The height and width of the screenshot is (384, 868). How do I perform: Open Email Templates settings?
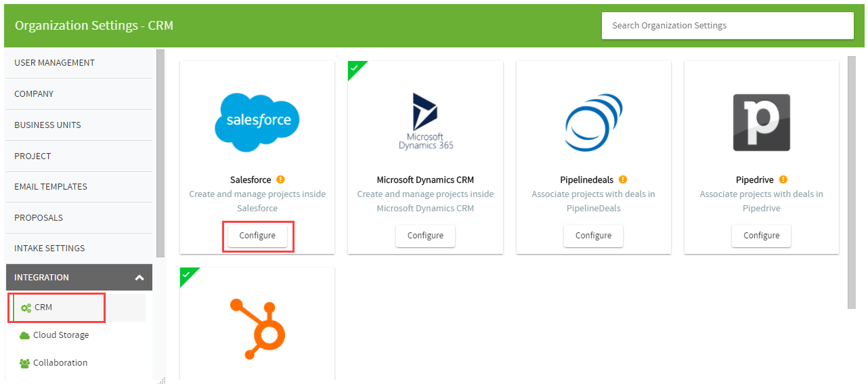(x=79, y=186)
